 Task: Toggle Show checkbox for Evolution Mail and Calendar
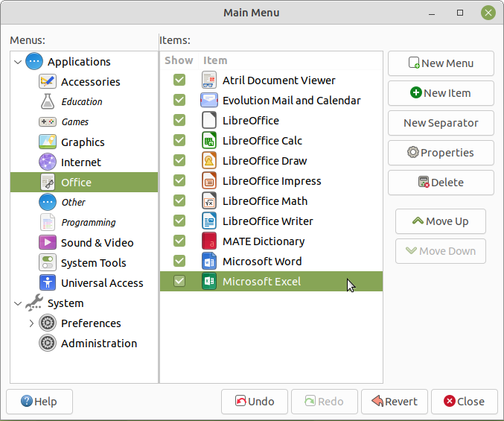(179, 100)
